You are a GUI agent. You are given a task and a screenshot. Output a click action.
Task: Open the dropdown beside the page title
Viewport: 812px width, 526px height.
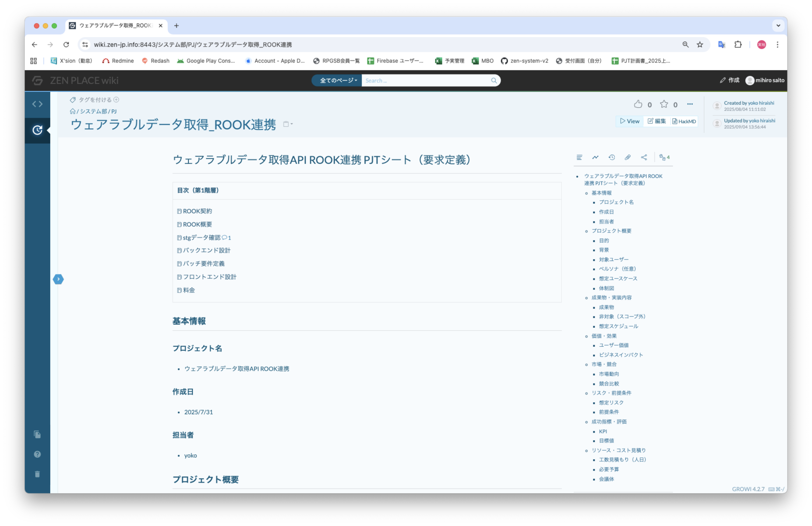(x=288, y=124)
